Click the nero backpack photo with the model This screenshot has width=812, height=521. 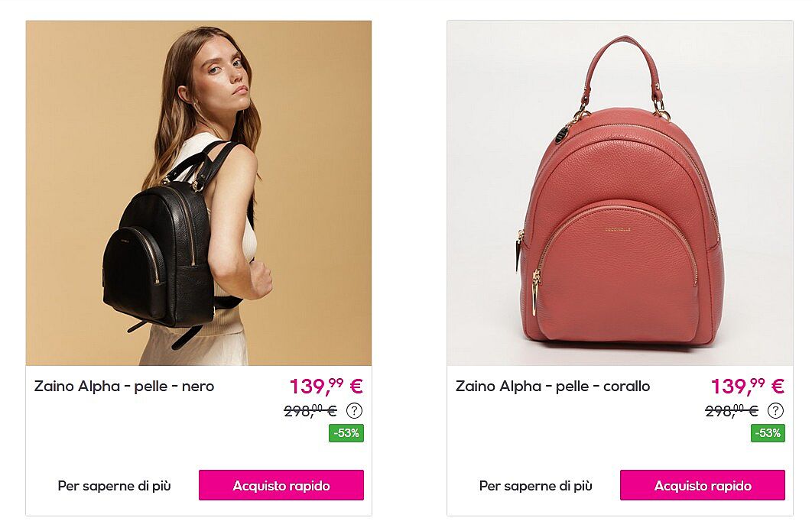click(198, 193)
